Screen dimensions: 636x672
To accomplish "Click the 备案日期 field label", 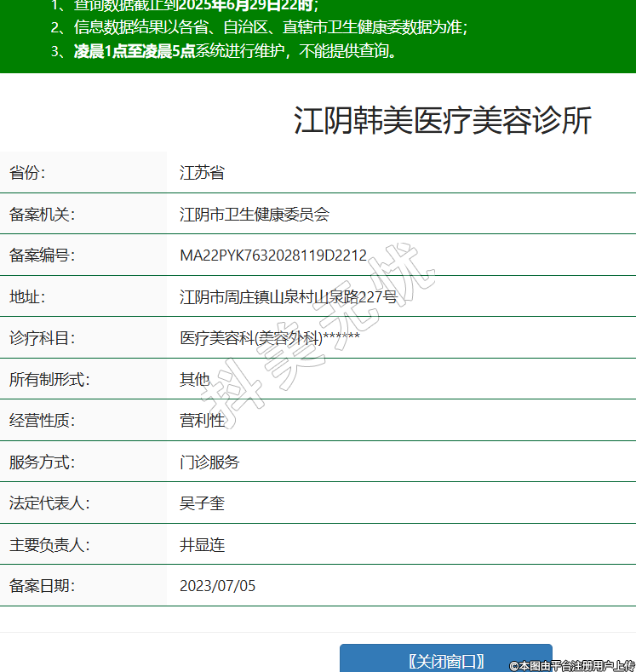I will click(42, 586).
